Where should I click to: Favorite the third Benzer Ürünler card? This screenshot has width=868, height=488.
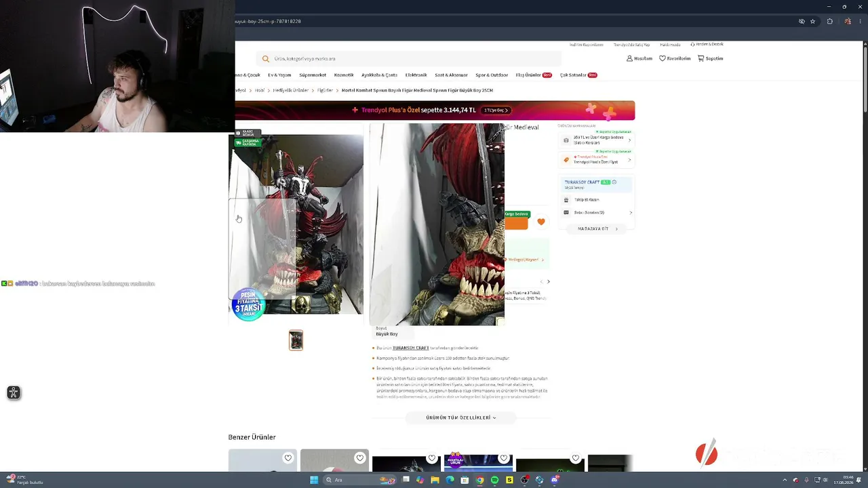432,458
